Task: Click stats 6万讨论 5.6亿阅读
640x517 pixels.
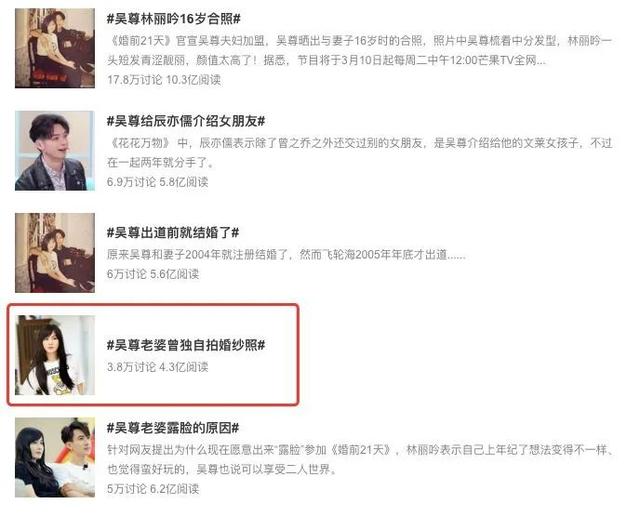Action: tap(153, 274)
